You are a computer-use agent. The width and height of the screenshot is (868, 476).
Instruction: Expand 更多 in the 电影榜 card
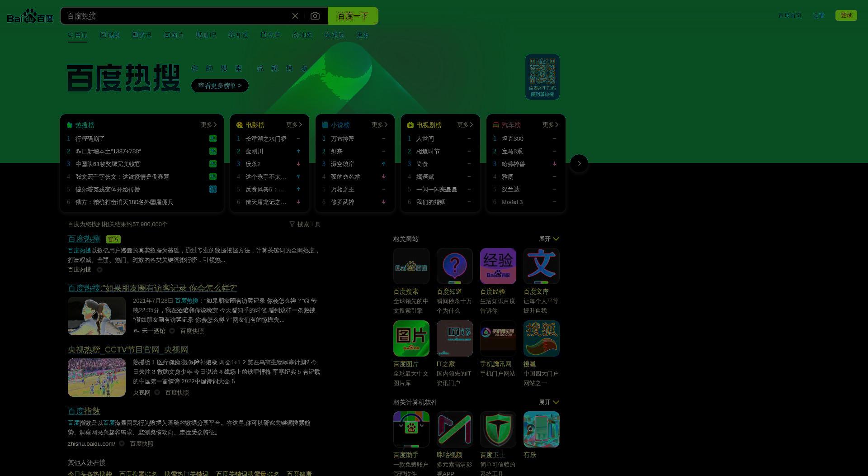coord(294,125)
